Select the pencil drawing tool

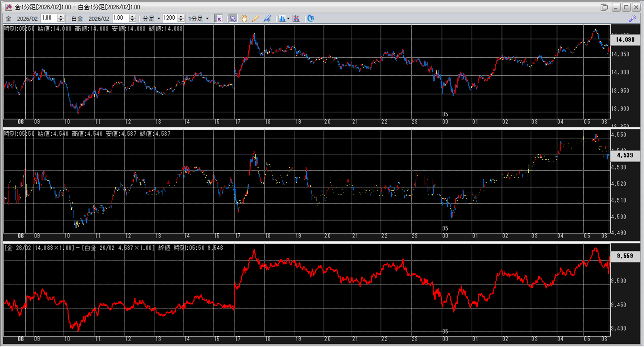click(255, 19)
